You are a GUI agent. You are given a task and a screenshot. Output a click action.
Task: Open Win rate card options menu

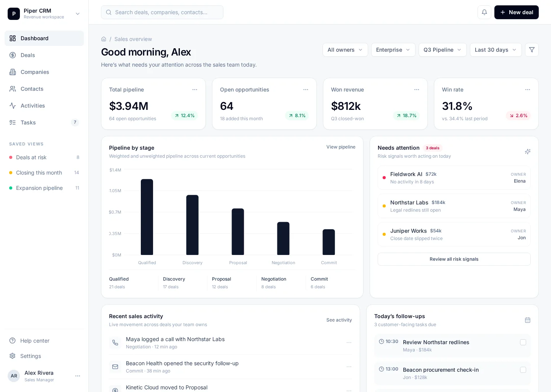point(528,90)
